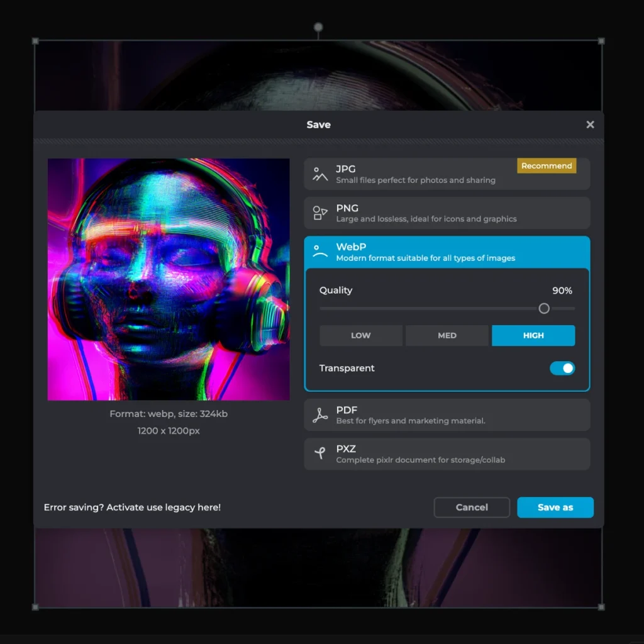Click the Quality slider knob
The image size is (644, 644).
pos(544,308)
